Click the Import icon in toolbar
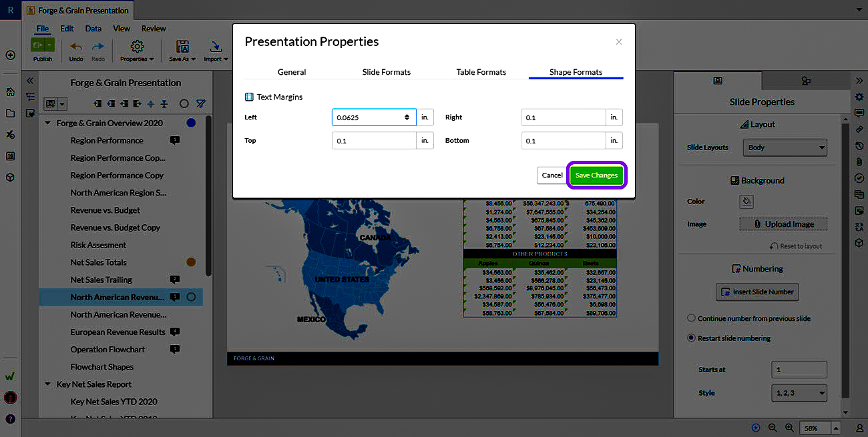868x437 pixels. pyautogui.click(x=216, y=47)
